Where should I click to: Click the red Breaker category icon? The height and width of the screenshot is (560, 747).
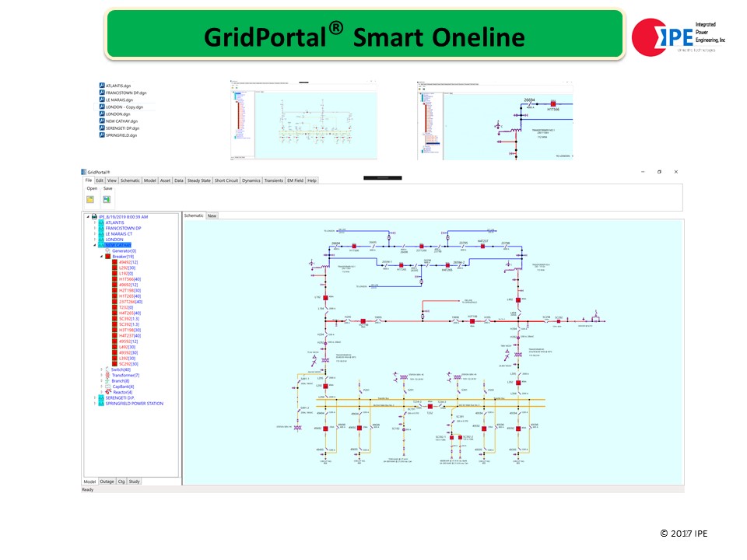[x=107, y=257]
